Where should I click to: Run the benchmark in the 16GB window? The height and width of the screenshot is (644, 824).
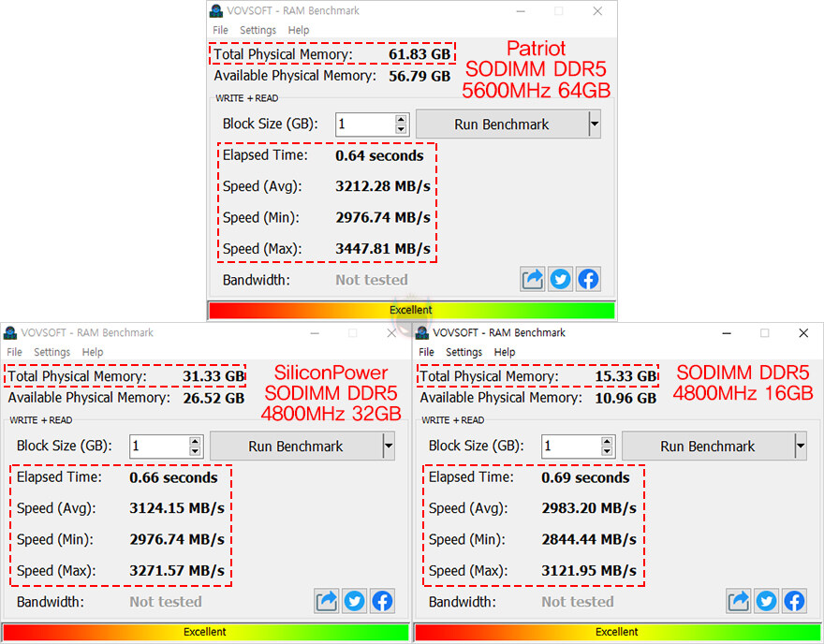coord(707,446)
